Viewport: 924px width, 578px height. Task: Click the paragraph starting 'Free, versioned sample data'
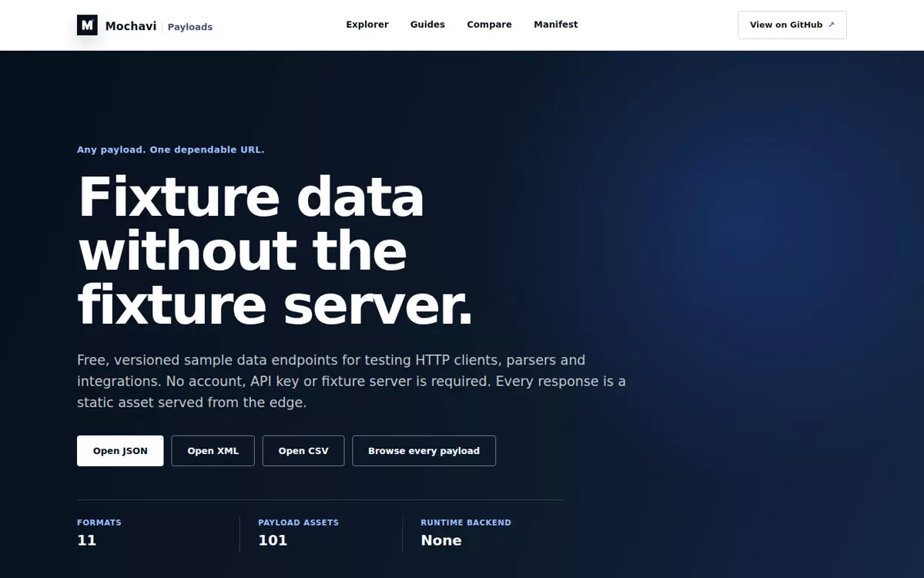351,381
